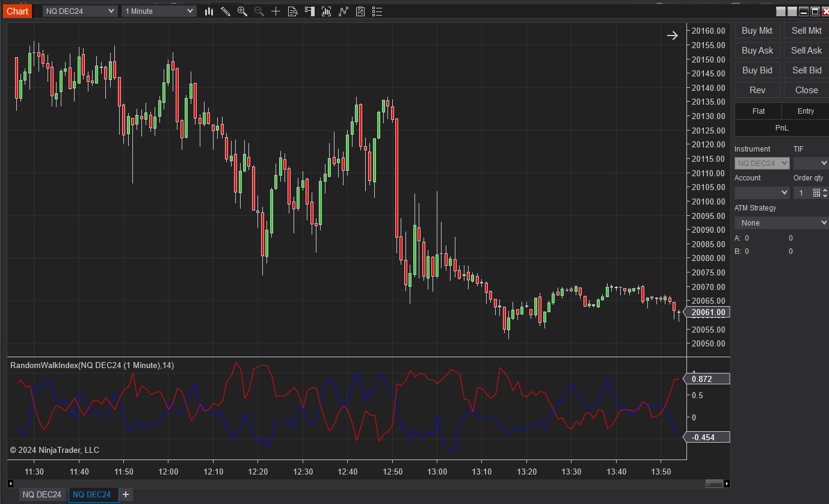Click the red Chart menu label
The height and width of the screenshot is (504, 829).
(17, 11)
